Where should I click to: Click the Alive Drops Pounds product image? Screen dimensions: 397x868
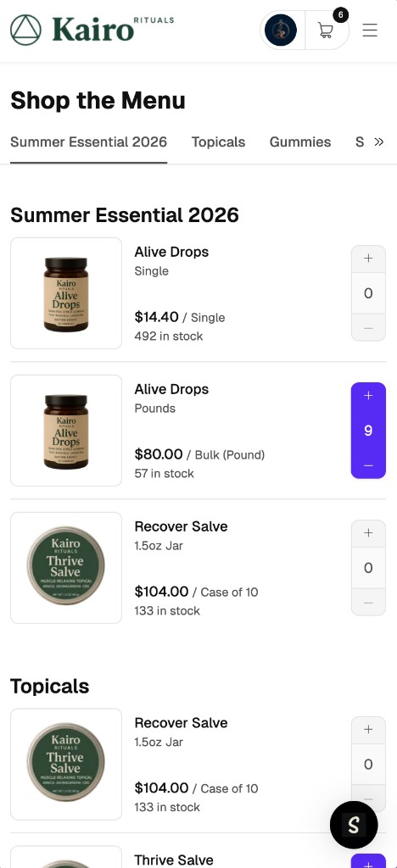tap(66, 431)
